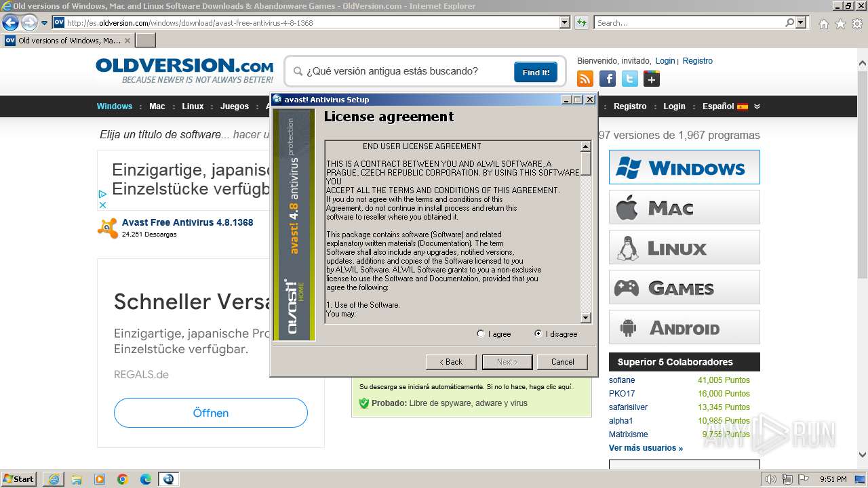Viewport: 868px width, 488px height.
Task: Click the Avast Free Antivirus 4.8.1368 link
Action: pyautogui.click(x=187, y=222)
